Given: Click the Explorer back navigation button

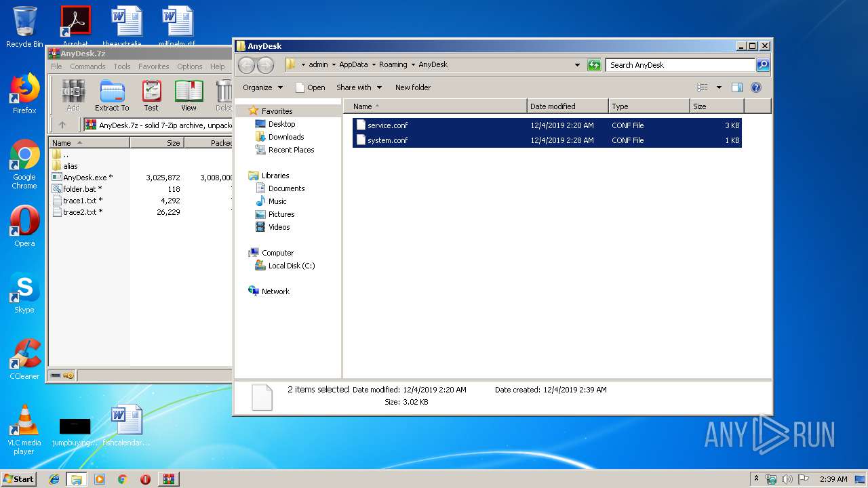Looking at the screenshot, I should pyautogui.click(x=247, y=65).
